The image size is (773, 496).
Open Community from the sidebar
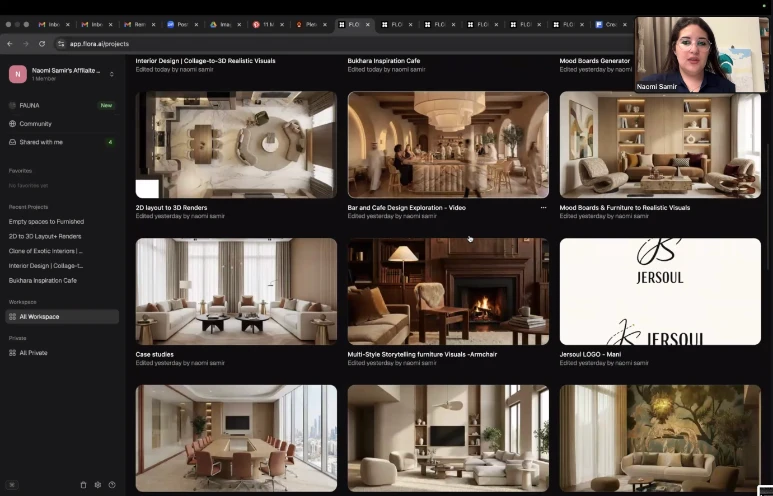35,124
